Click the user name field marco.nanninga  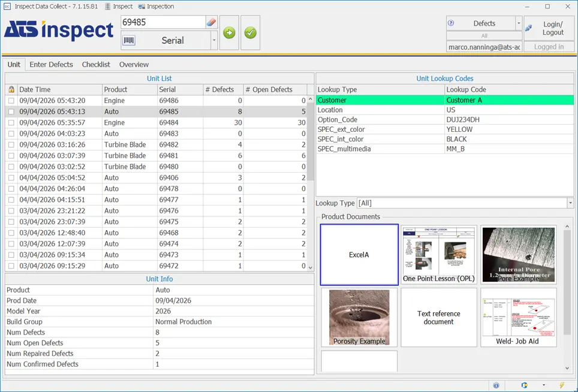pyautogui.click(x=484, y=47)
